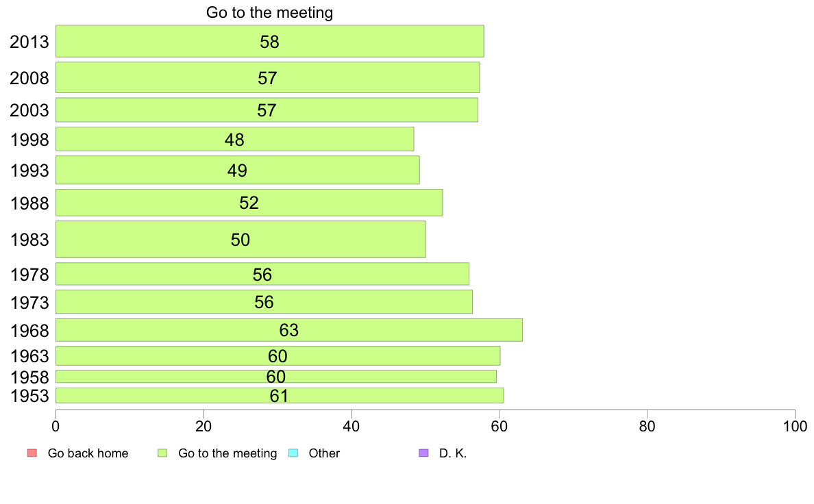The image size is (814, 504).
Task: Click the 2003 bar
Action: [x=267, y=110]
